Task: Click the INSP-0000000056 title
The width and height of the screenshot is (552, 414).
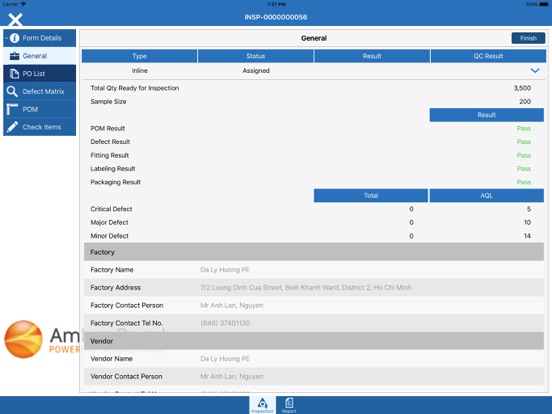Action: click(x=276, y=17)
